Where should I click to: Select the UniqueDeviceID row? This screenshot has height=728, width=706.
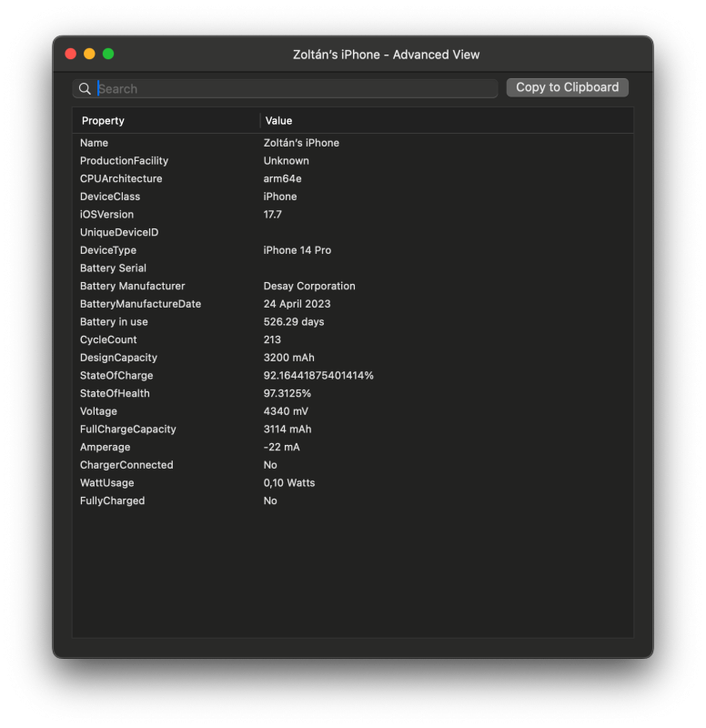point(353,232)
